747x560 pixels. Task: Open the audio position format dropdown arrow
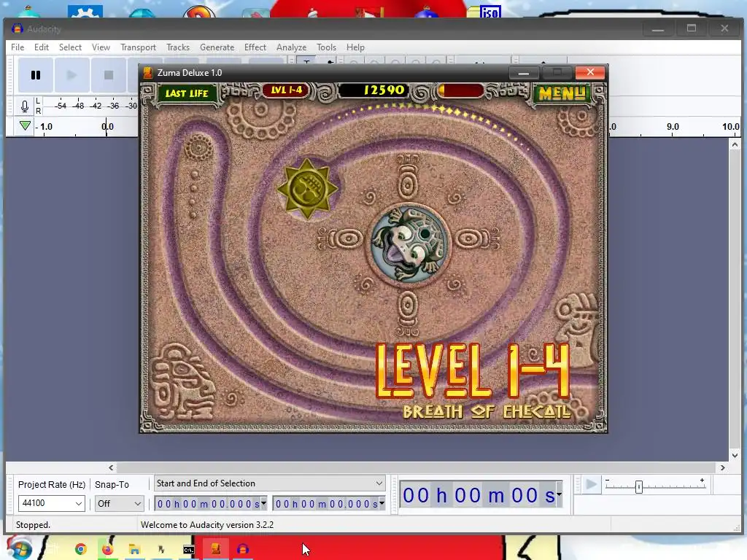pos(560,495)
